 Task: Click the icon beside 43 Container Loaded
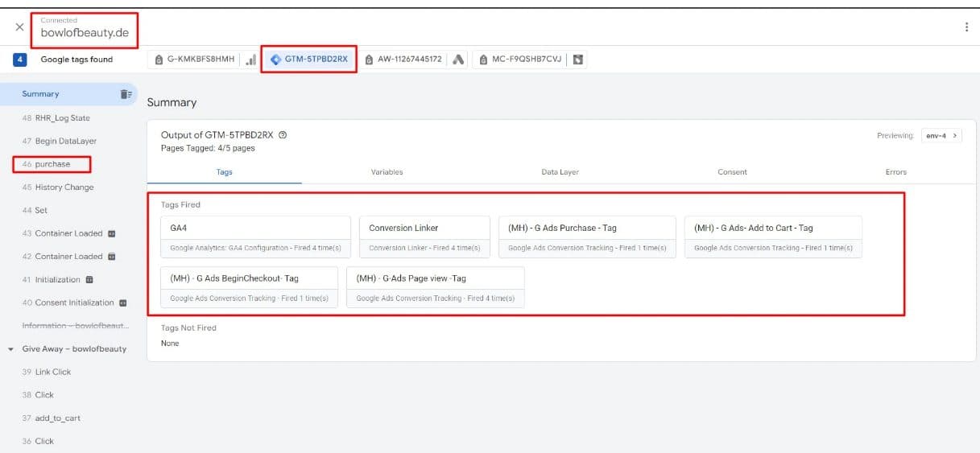112,233
